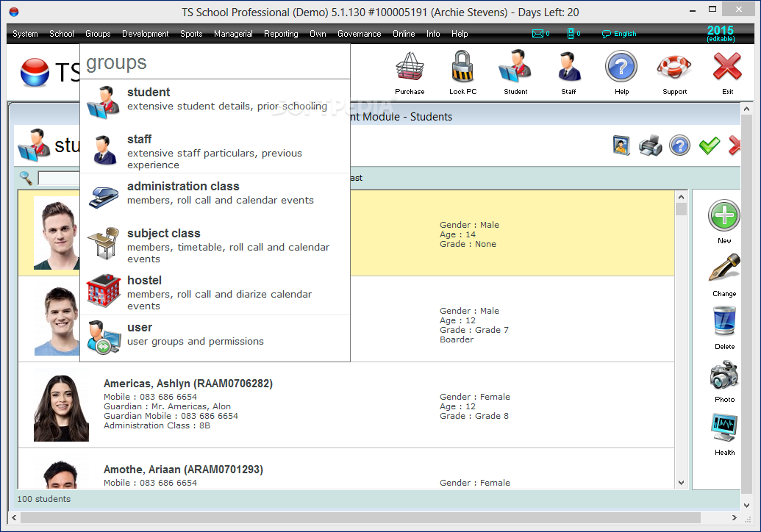761x532 pixels.
Task: Open the Online menu
Action: pos(404,34)
